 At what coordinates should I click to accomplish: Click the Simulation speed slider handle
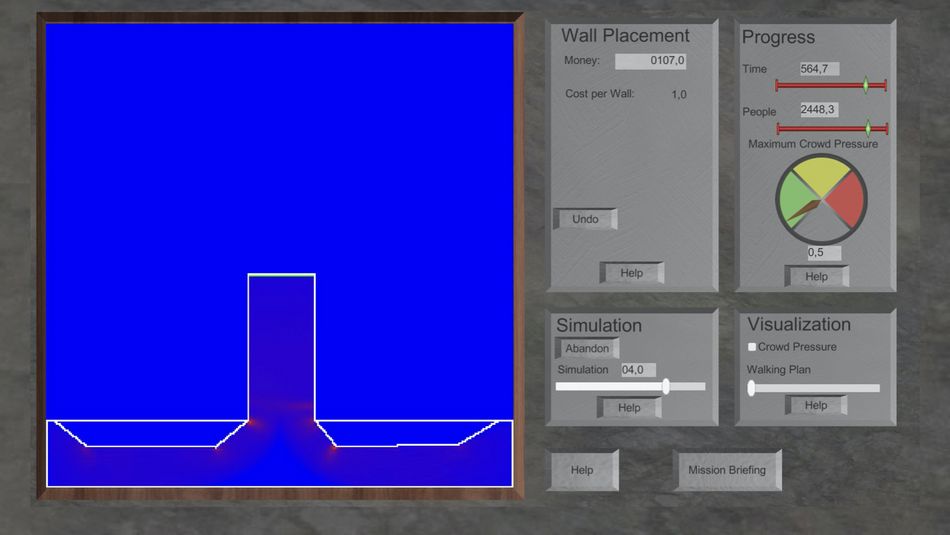pos(666,386)
